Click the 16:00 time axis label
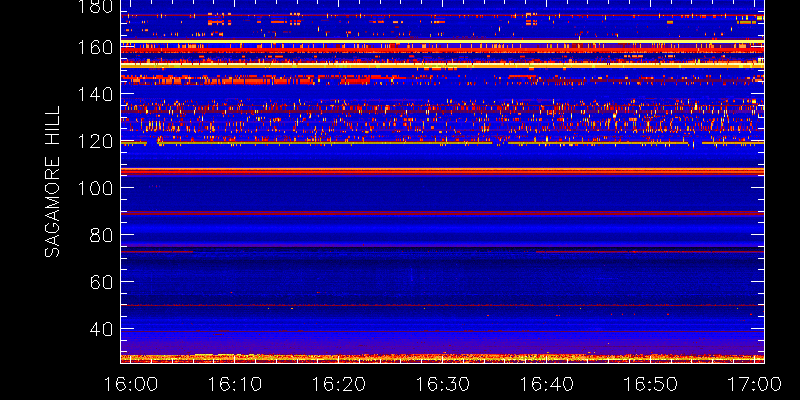800x400 pixels. coord(130,384)
